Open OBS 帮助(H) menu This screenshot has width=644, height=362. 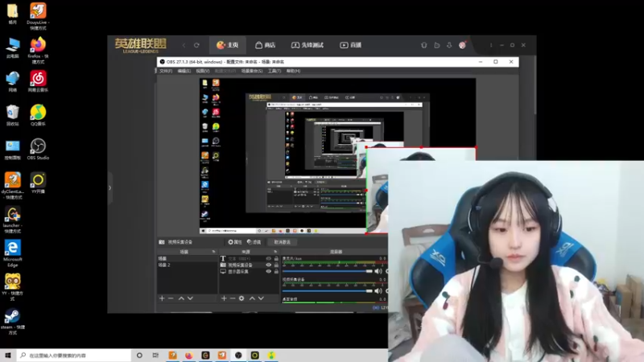[x=293, y=71]
